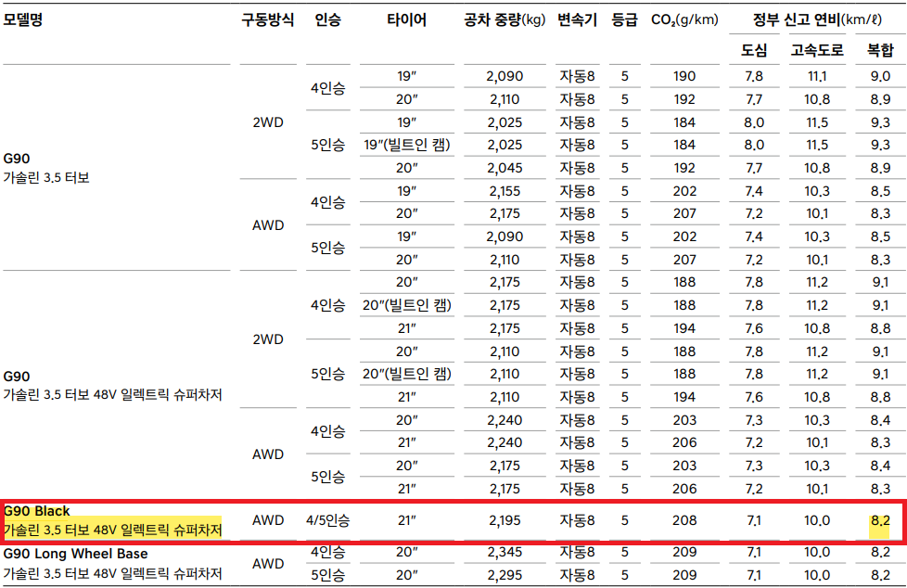Image resolution: width=907 pixels, height=588 pixels.
Task: Click the city 7.1 value in G90 Black row
Action: 754,520
